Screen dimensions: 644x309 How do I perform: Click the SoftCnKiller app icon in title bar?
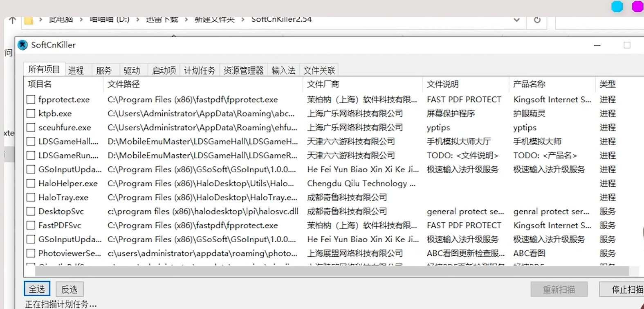coord(23,45)
